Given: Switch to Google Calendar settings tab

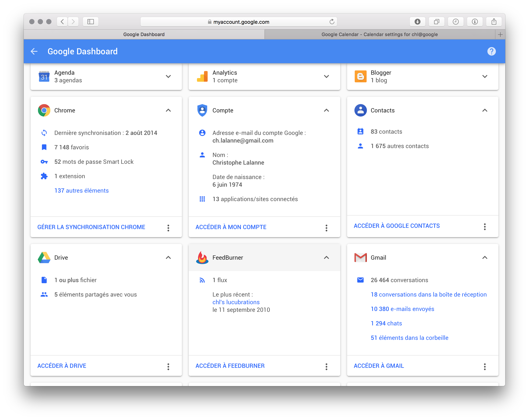Looking at the screenshot, I should [x=379, y=34].
